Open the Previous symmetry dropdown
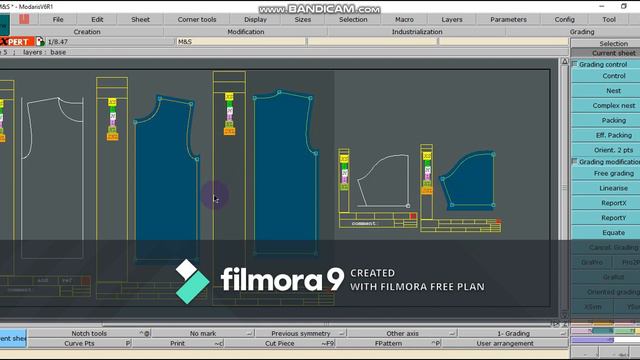Viewport: 640px width, 360px height. tap(301, 333)
